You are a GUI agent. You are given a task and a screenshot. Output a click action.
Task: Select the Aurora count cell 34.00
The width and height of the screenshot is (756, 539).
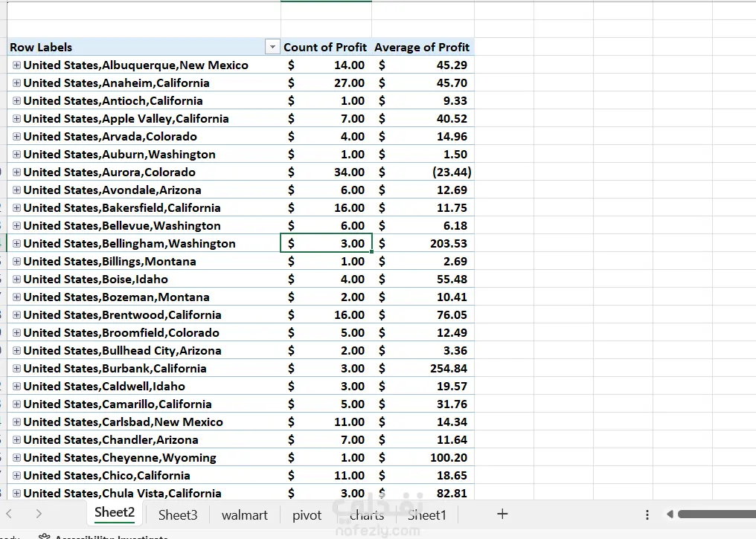(x=327, y=172)
